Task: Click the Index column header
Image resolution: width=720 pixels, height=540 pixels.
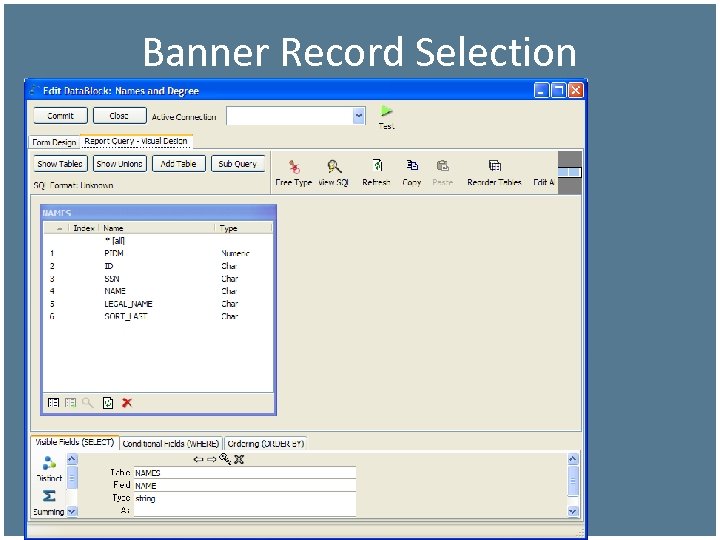Action: (84, 228)
